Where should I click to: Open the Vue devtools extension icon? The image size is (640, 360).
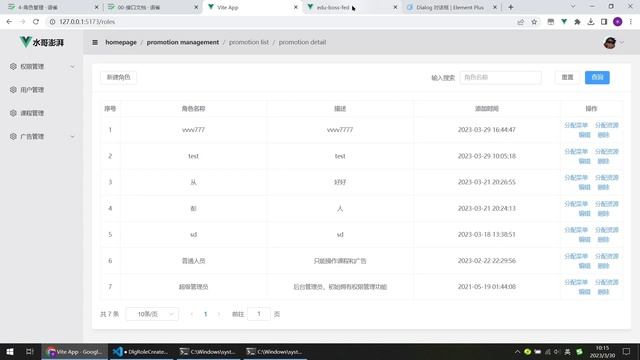point(564,22)
